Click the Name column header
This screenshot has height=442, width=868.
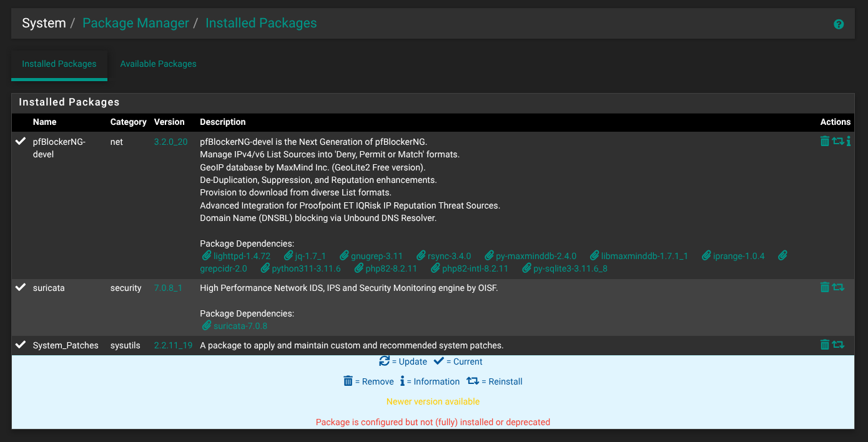point(44,122)
